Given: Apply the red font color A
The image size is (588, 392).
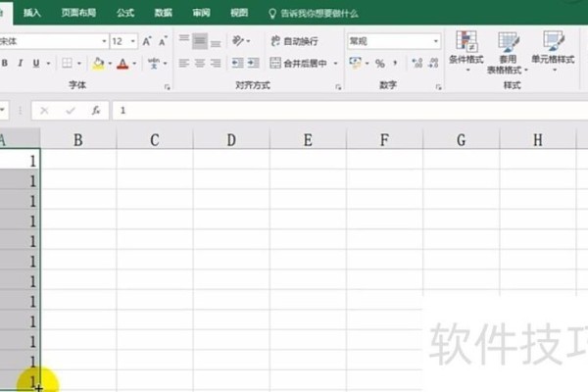Looking at the screenshot, I should (x=122, y=64).
